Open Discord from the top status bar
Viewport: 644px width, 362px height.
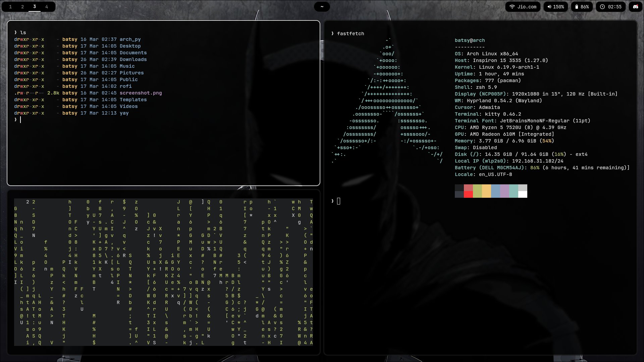pos(636,7)
